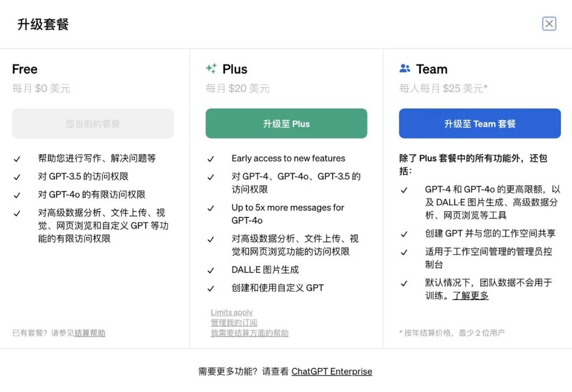Click the greyed 您当前的套餐 button
This screenshot has height=392, width=572.
[x=93, y=123]
